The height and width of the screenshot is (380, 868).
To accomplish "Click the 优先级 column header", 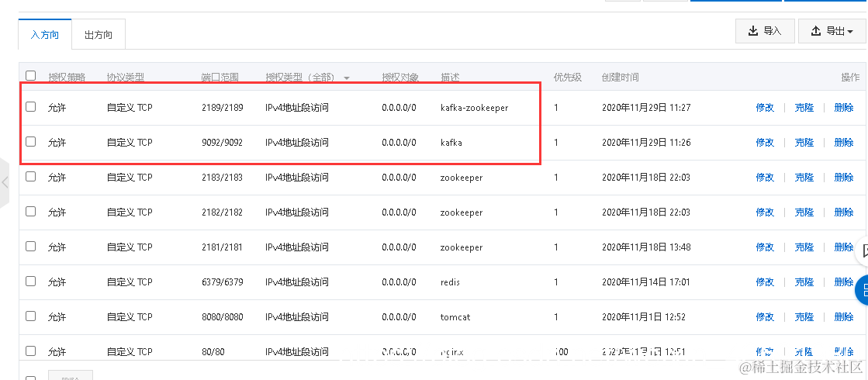I will (x=567, y=78).
